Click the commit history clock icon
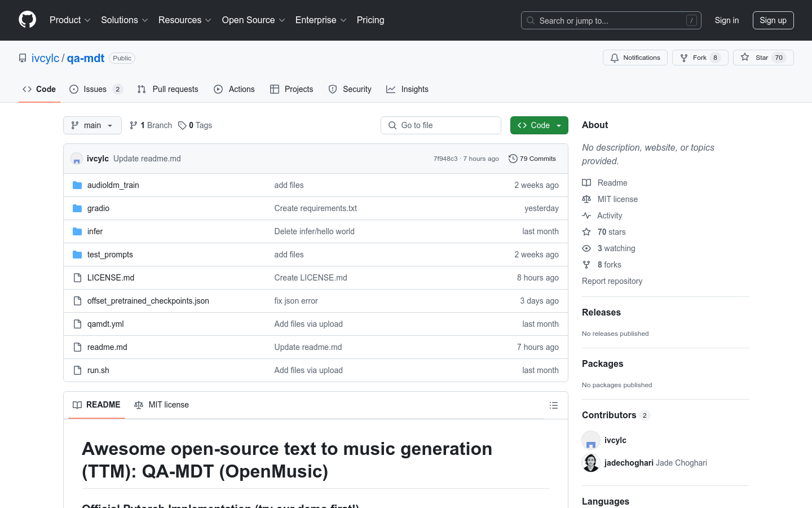Viewport: 812px width, 508px height. click(513, 159)
